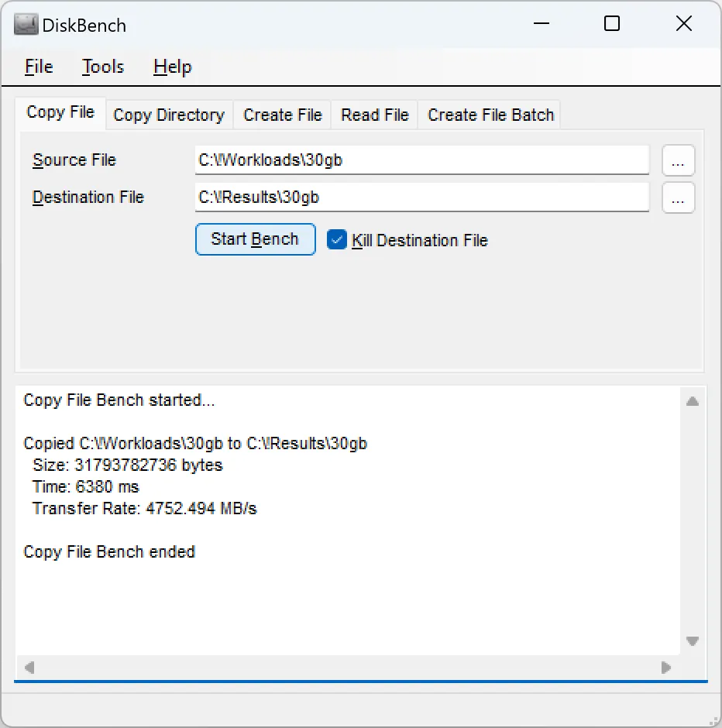The height and width of the screenshot is (728, 722).
Task: Open the Tools menu
Action: pos(103,67)
